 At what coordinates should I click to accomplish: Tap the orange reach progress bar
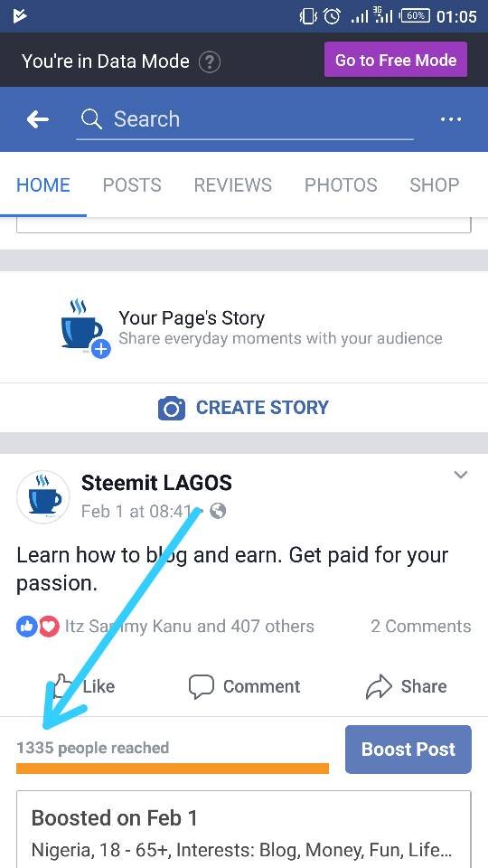click(x=173, y=769)
